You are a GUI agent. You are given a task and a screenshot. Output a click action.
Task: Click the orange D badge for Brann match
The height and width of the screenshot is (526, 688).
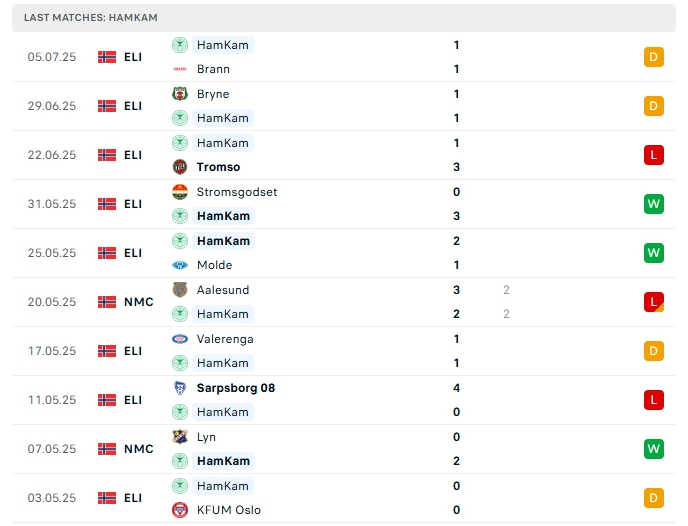[x=654, y=57]
